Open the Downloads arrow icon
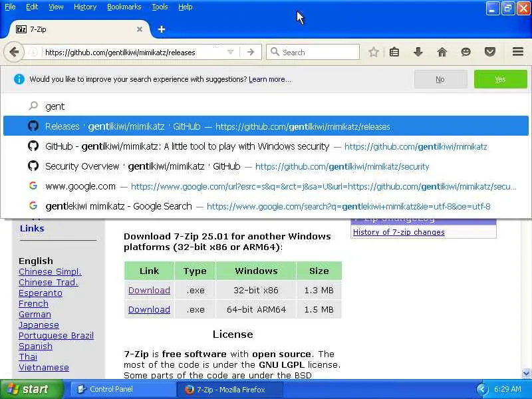The image size is (532, 399). point(418,53)
